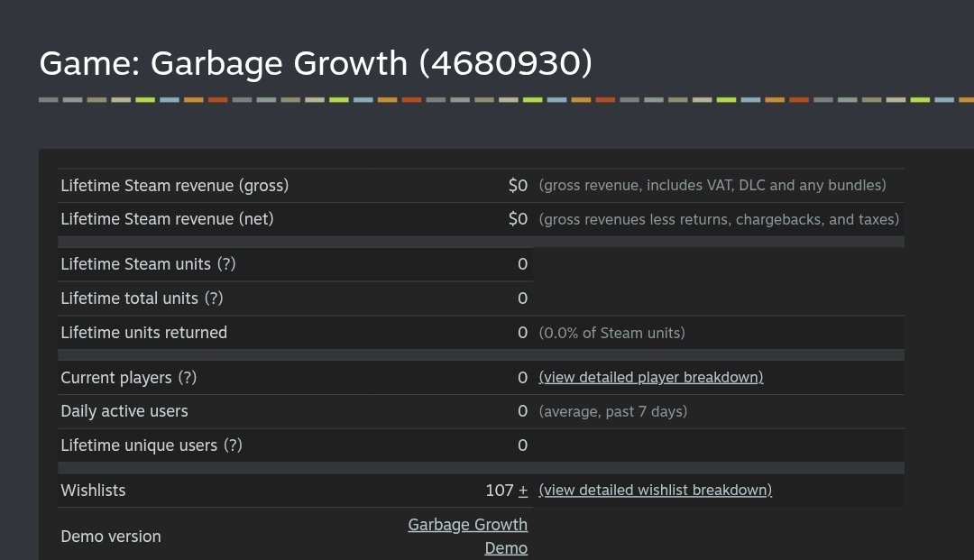The image size is (974, 560).
Task: Select the page title Game: Garbage Growth (4680930)
Action: click(316, 63)
